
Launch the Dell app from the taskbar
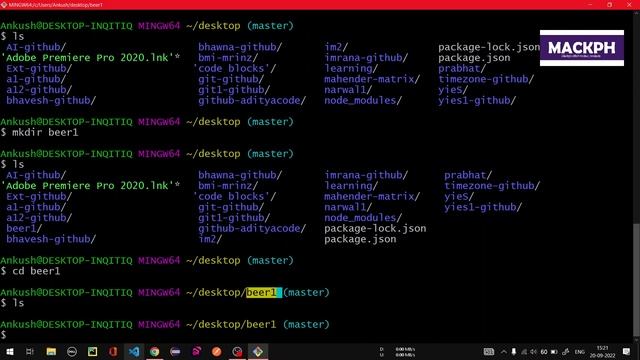(72, 351)
